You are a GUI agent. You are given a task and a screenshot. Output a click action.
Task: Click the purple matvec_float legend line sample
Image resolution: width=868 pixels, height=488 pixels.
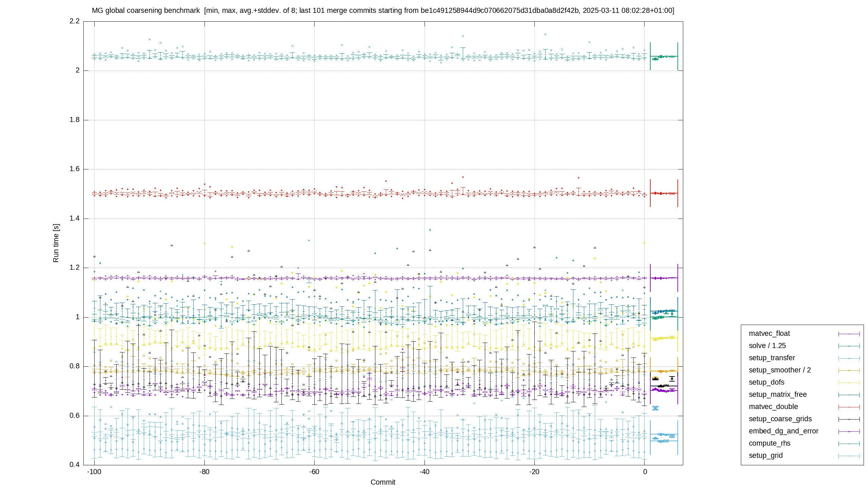click(x=849, y=334)
